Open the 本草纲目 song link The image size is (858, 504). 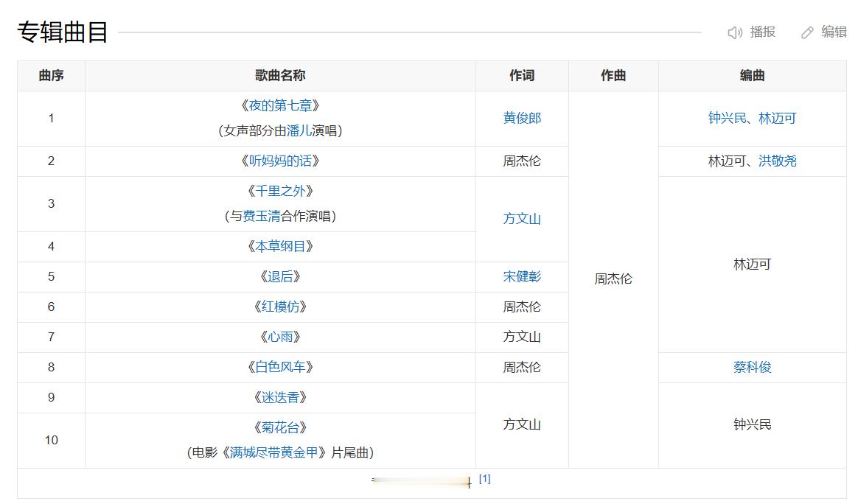280,246
